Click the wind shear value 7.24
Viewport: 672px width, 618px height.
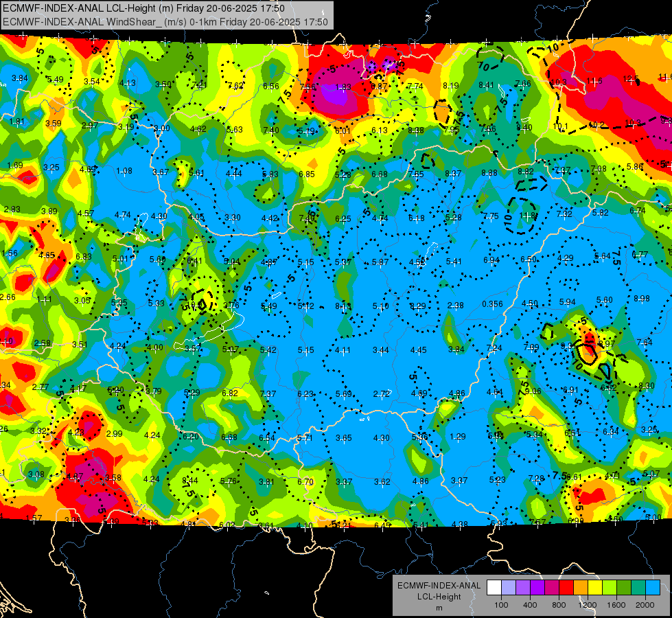tap(494, 348)
